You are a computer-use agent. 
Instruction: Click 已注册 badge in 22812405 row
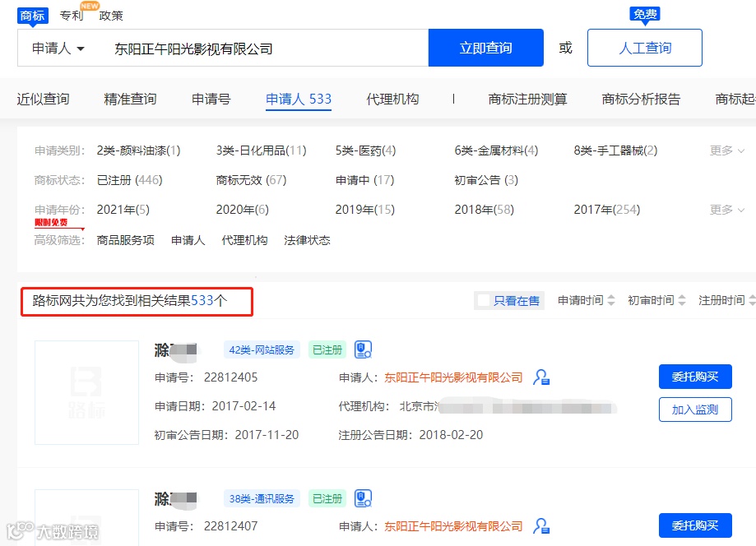click(x=327, y=349)
